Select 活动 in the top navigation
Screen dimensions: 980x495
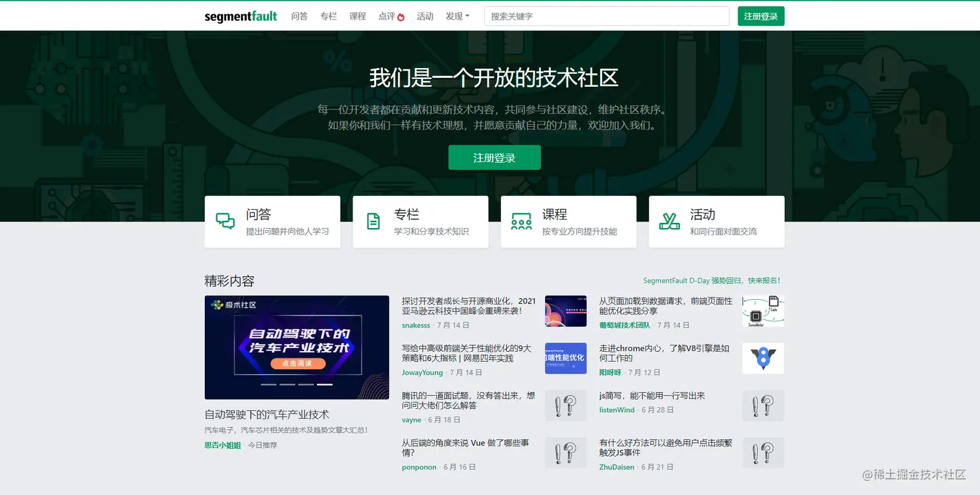(x=425, y=16)
